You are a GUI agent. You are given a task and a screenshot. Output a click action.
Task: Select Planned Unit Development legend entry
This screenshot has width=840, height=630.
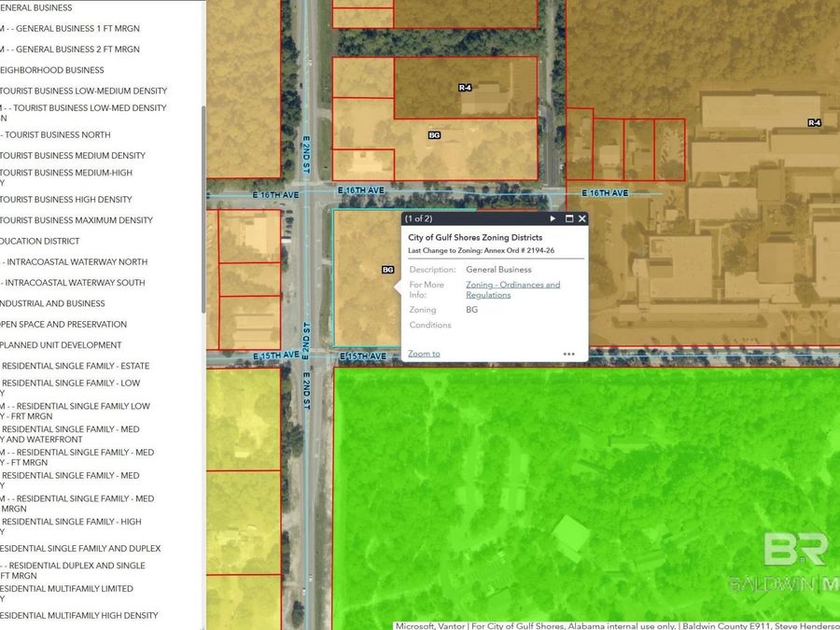point(62,345)
